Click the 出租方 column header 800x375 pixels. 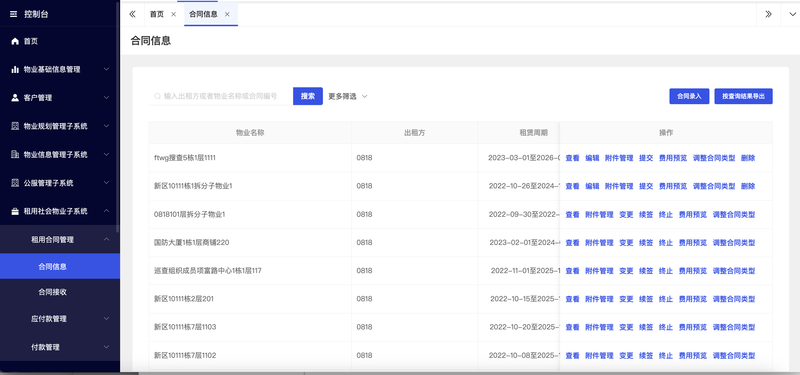pos(415,133)
